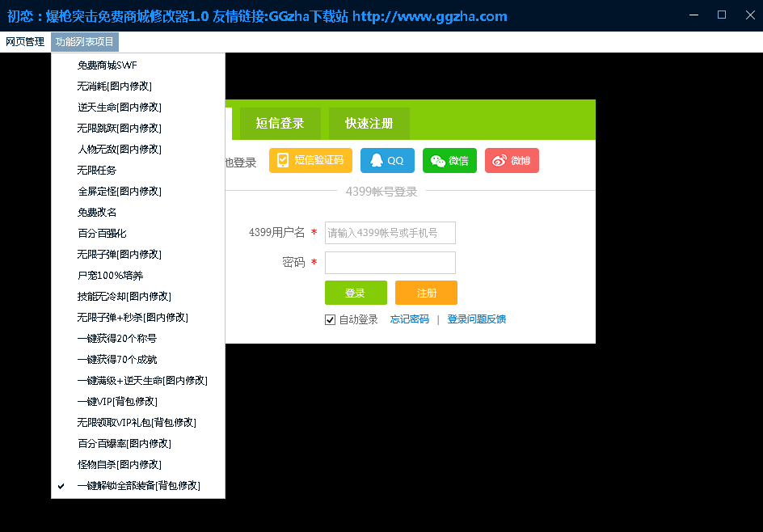
Task: Click the QQ penguin icon
Action: click(x=377, y=161)
